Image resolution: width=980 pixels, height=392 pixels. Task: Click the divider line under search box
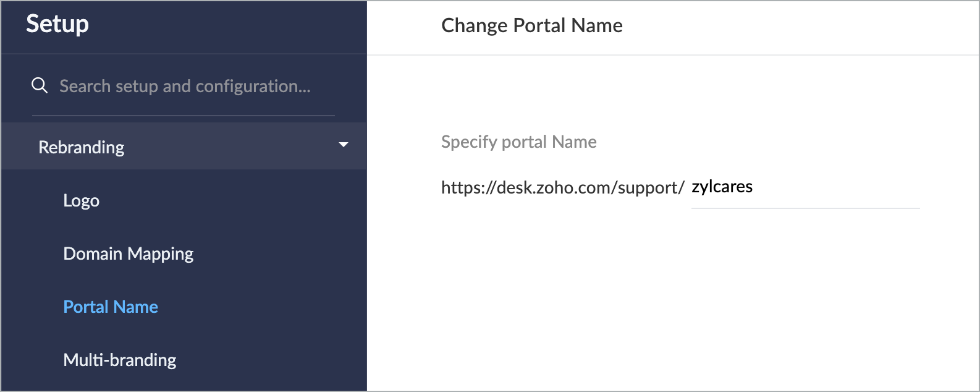tap(183, 116)
